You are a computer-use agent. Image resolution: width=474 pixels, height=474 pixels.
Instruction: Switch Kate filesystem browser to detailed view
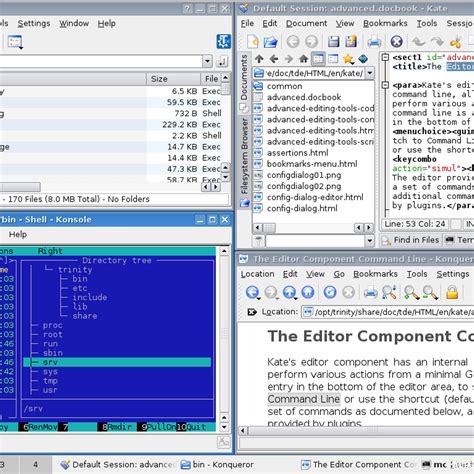coord(333,59)
